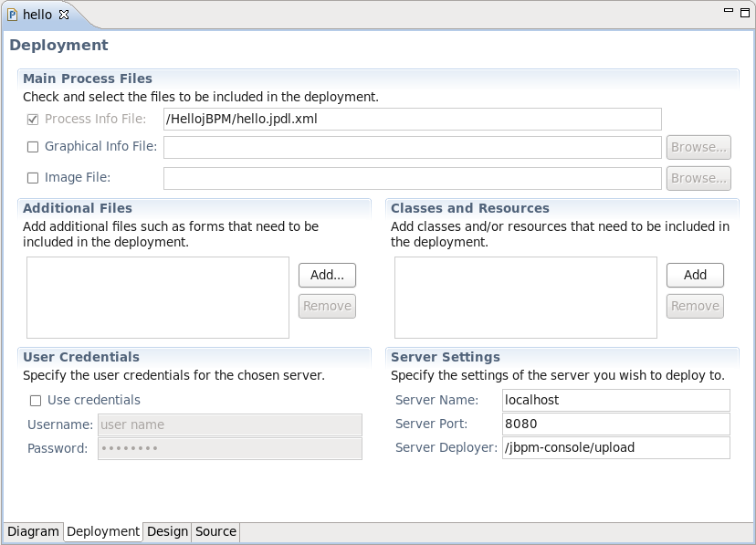Viewport: 756px width, 545px height.
Task: Click the Password field
Action: click(230, 448)
